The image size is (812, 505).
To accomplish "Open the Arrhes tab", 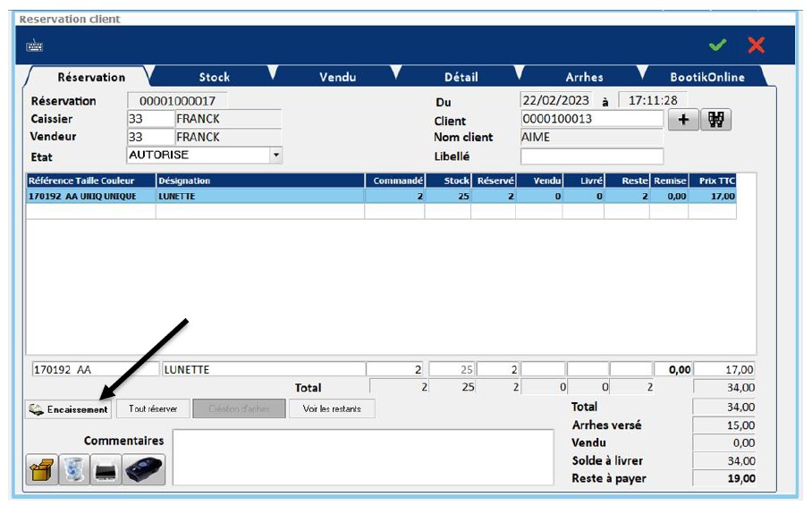I will 584,77.
